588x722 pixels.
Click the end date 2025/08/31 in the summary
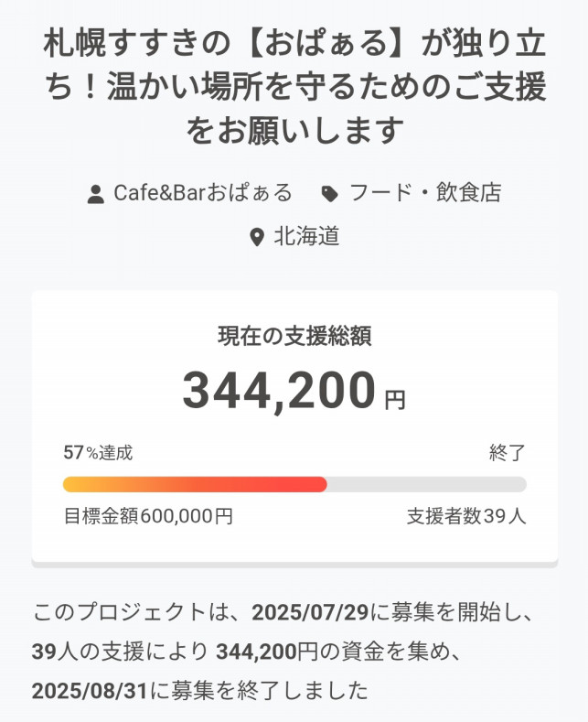pos(87,690)
